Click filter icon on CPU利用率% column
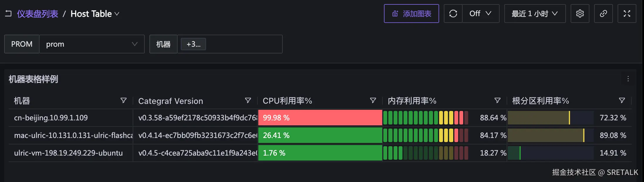 (373, 101)
